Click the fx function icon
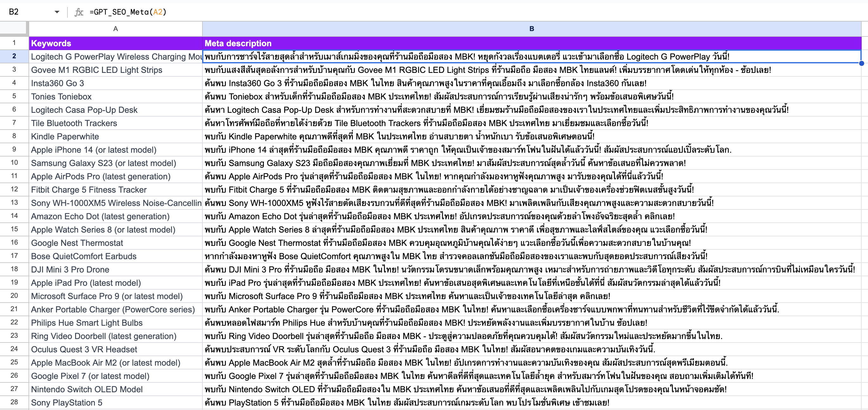The width and height of the screenshot is (868, 410). coord(79,12)
